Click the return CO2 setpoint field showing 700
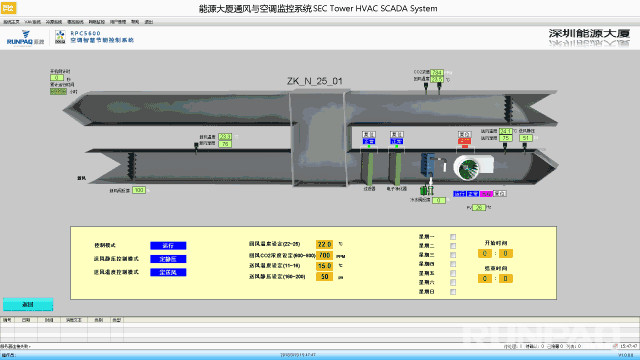 tap(324, 255)
